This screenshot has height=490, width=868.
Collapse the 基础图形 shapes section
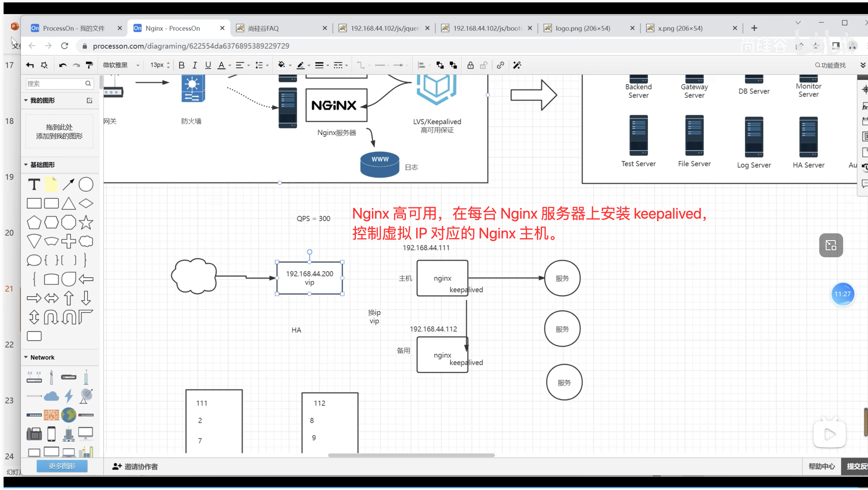(26, 165)
